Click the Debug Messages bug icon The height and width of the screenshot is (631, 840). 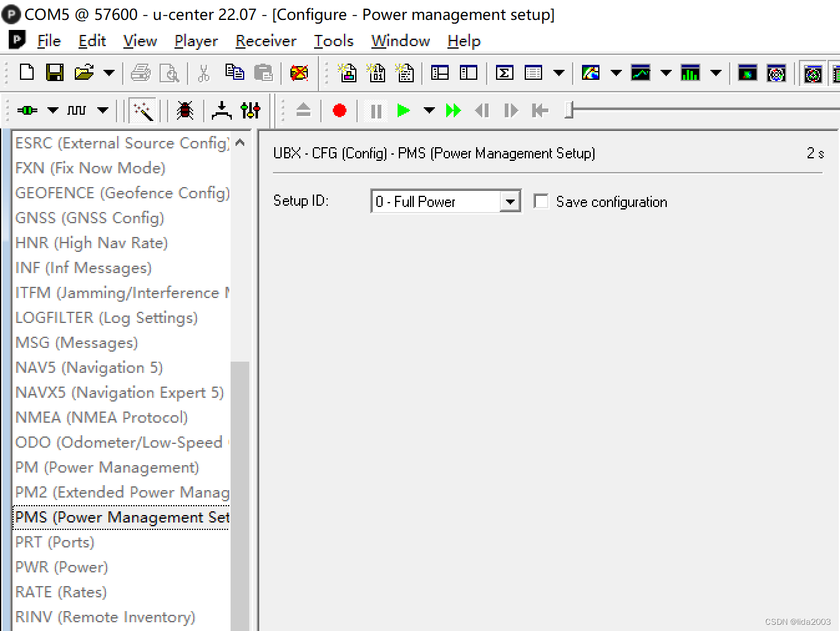pyautogui.click(x=184, y=110)
